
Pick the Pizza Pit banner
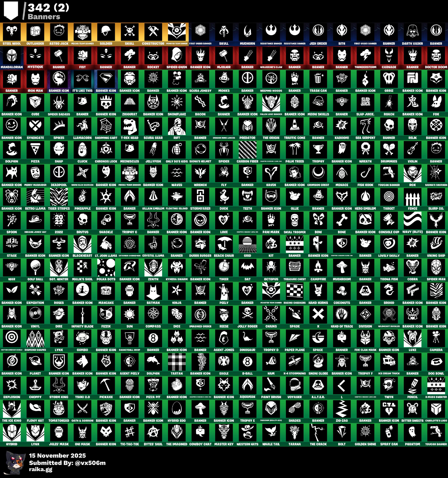[x=153, y=385]
